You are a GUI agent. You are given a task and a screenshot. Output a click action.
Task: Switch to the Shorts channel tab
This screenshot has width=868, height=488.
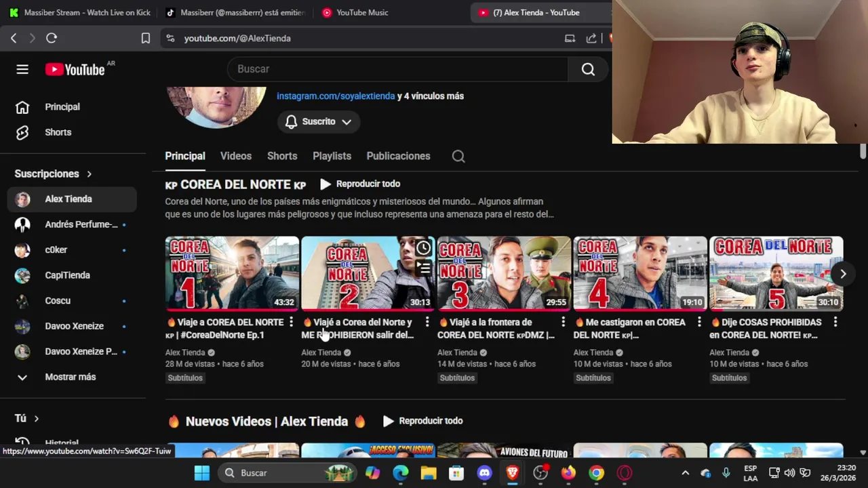click(282, 156)
